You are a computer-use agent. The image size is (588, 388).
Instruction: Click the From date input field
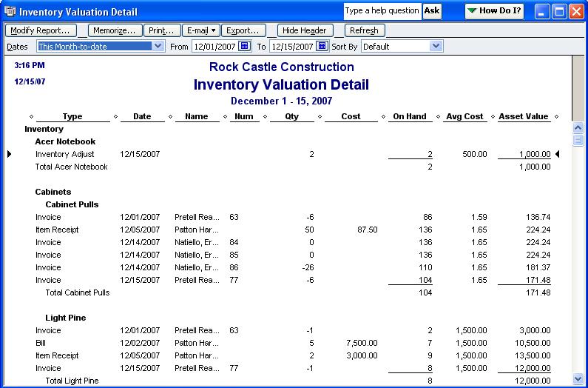tap(214, 47)
